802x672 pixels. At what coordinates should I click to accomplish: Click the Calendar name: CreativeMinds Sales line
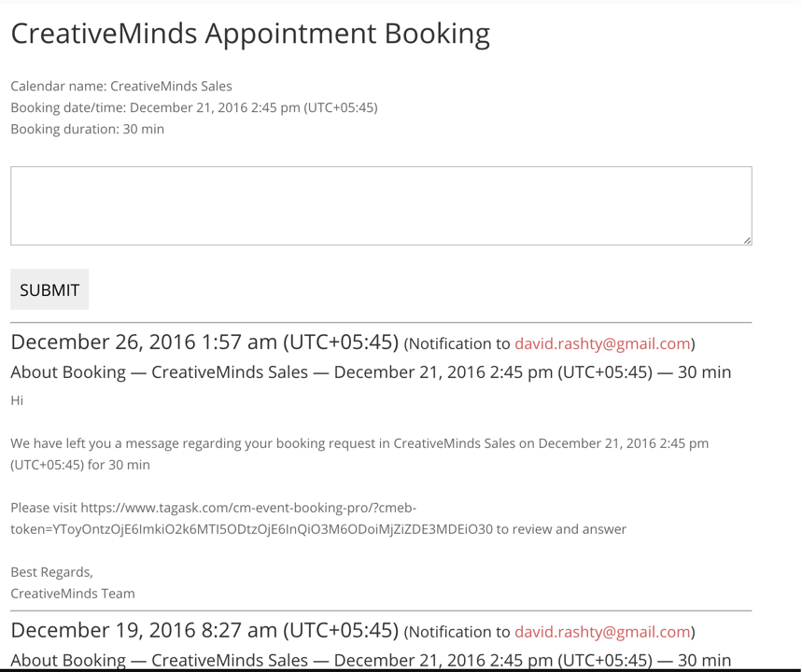click(121, 86)
